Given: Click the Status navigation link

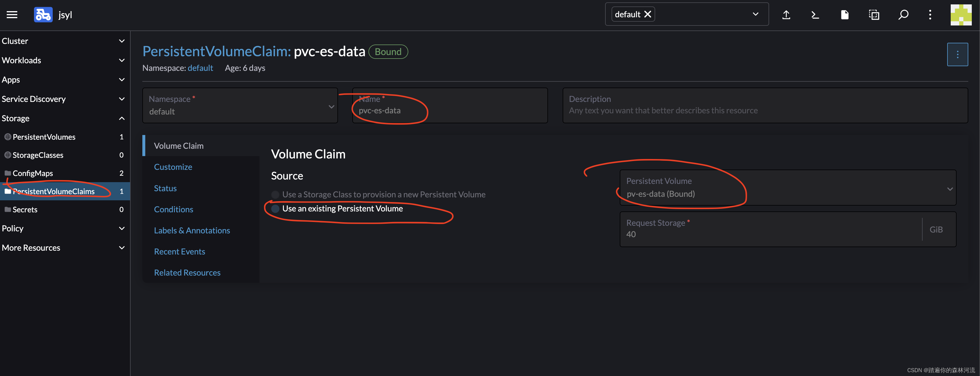Looking at the screenshot, I should (165, 187).
